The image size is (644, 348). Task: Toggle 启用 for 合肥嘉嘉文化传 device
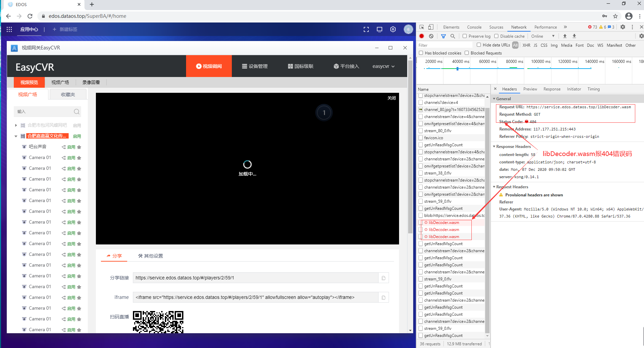tap(77, 136)
